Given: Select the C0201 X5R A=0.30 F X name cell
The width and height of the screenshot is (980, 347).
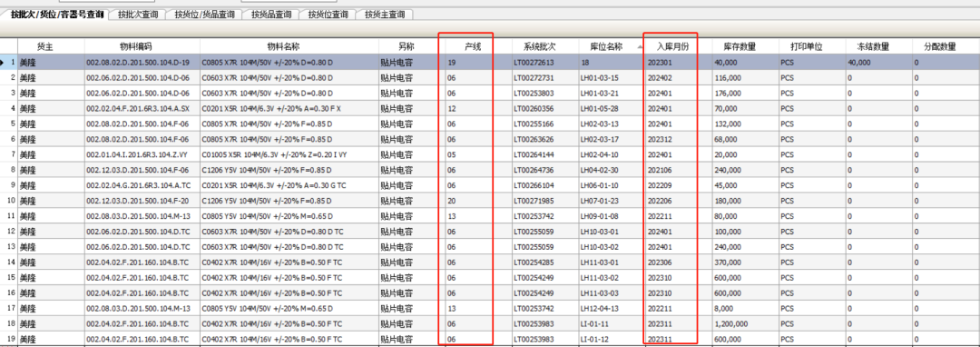Looking at the screenshot, I should click(x=271, y=109).
